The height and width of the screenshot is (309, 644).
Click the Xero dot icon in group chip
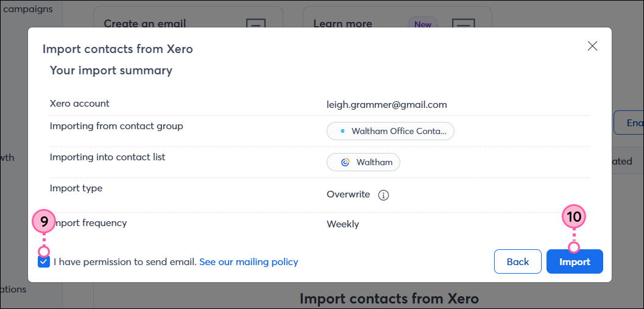click(344, 132)
